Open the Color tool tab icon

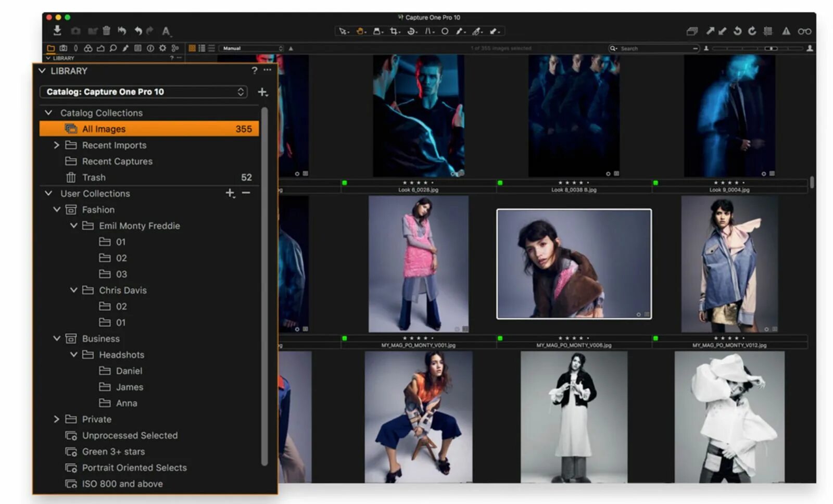click(x=88, y=48)
